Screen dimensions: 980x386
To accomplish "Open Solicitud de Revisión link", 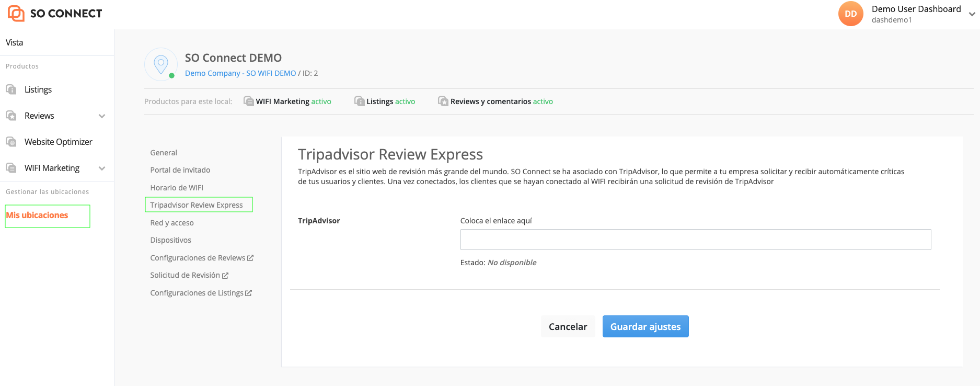I will tap(185, 275).
